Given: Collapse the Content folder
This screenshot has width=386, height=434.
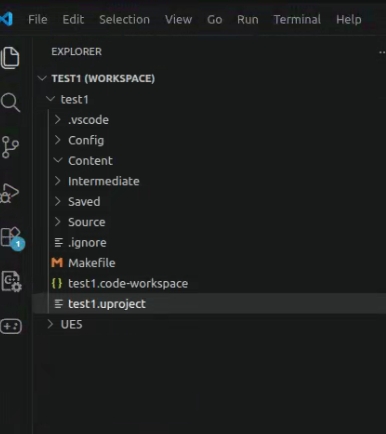Looking at the screenshot, I should pos(58,160).
